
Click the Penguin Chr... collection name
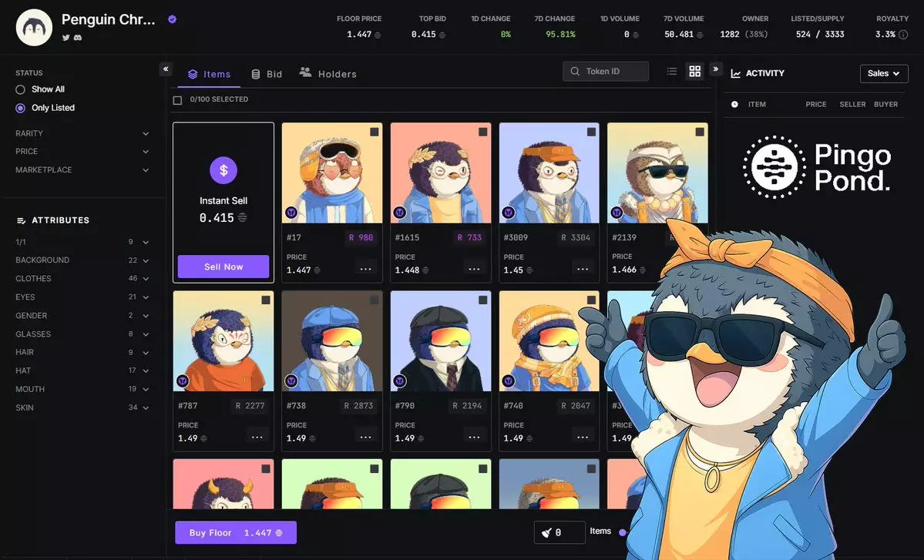point(109,19)
